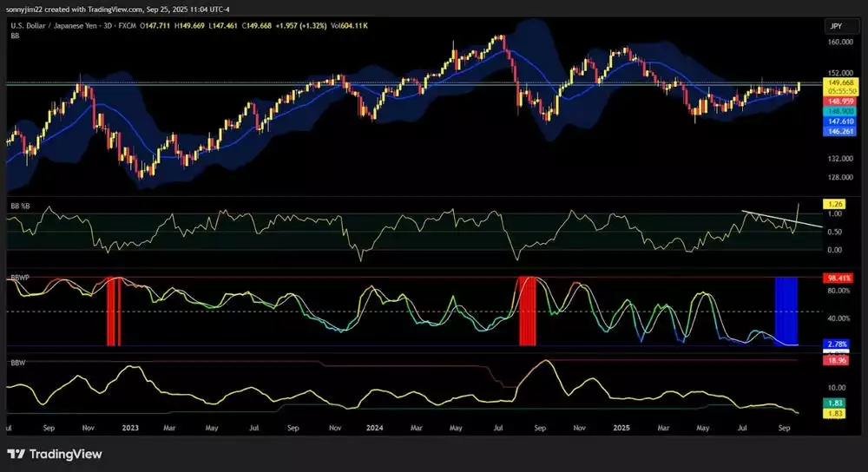Click the 160.000 level on price scale
The height and width of the screenshot is (472, 868).
click(x=838, y=42)
